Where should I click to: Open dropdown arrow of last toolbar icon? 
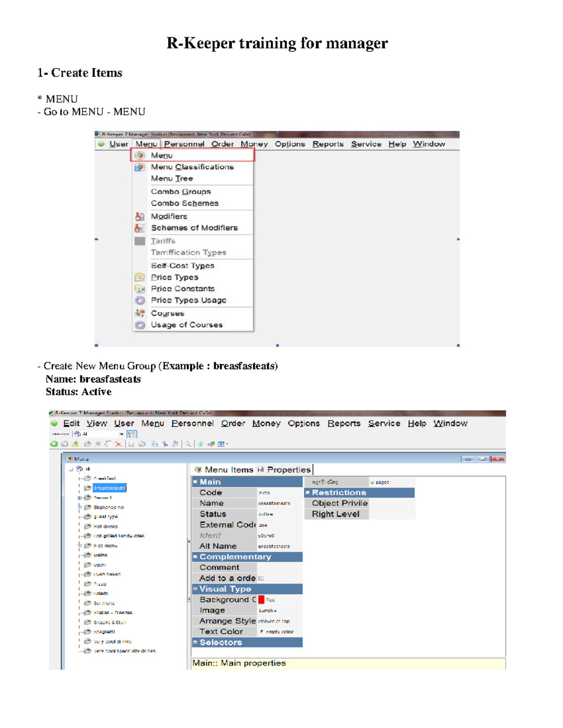[x=228, y=444]
